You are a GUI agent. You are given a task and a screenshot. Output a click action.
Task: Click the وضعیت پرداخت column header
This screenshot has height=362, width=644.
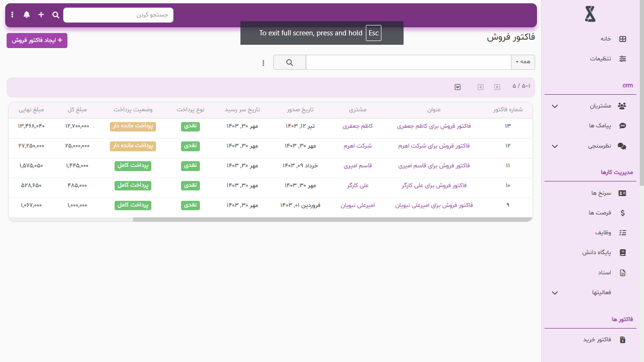[133, 110]
